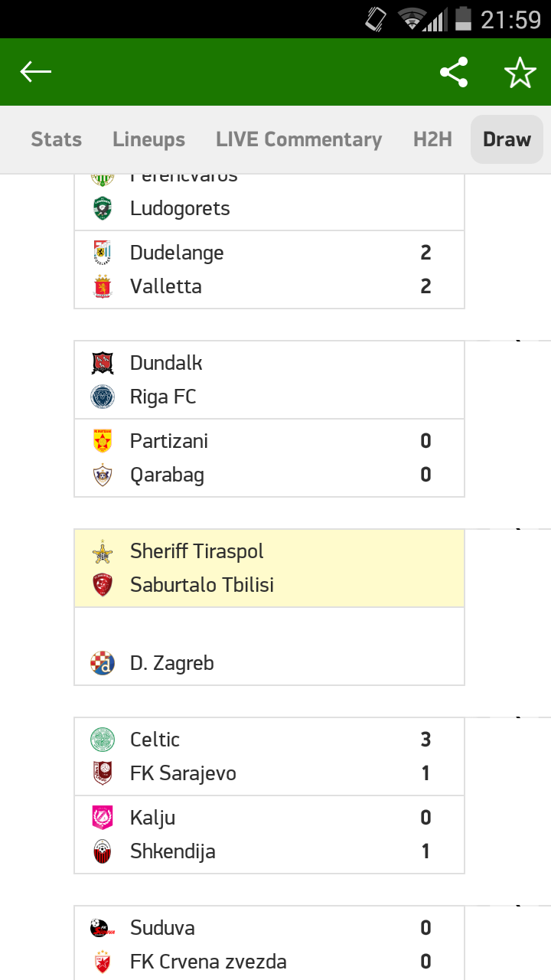The image size is (551, 980).
Task: Tap the Sheriff Tiraspol star crest
Action: 103,551
